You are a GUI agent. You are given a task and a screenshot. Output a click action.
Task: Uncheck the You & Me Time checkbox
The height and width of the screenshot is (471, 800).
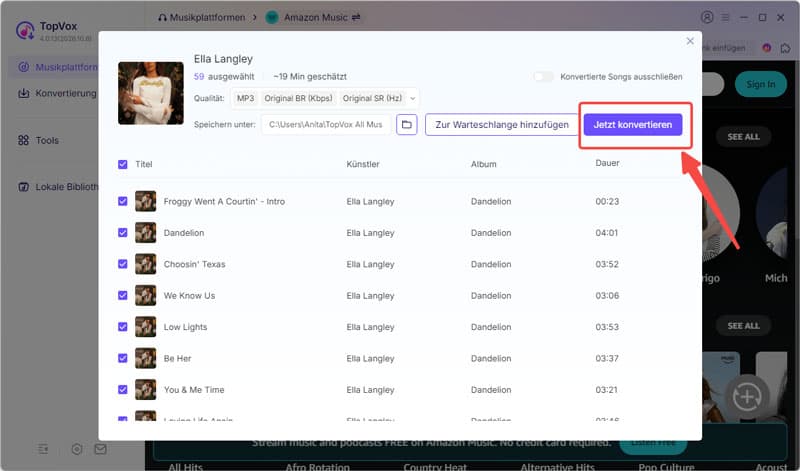tap(122, 389)
